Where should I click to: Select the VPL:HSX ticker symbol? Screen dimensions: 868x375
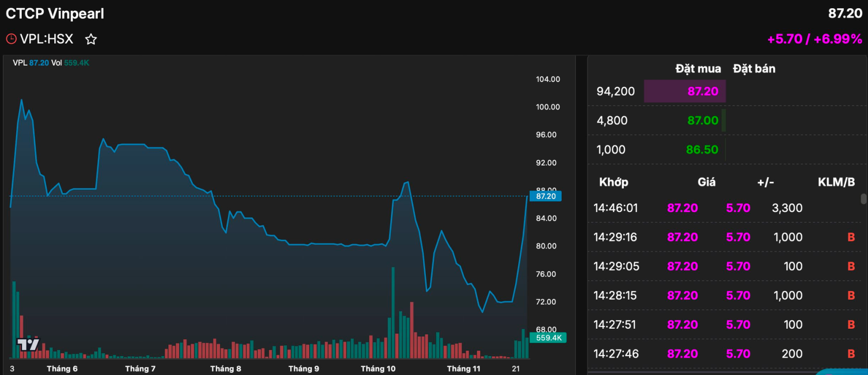click(x=47, y=39)
